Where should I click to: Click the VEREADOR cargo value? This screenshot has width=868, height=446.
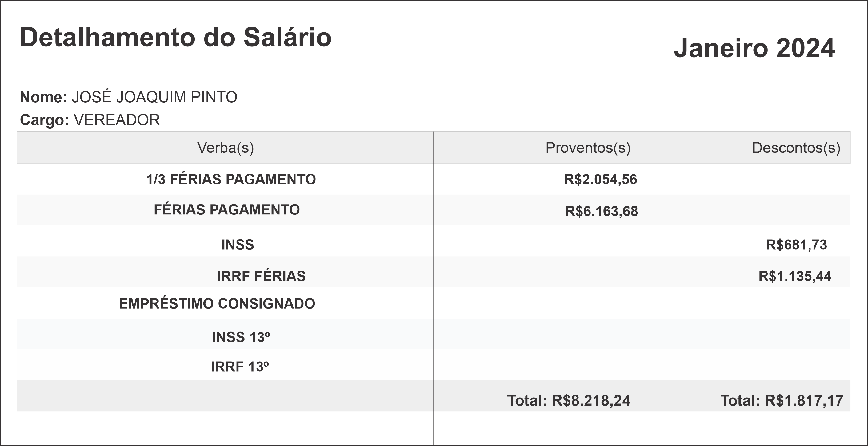tap(117, 120)
